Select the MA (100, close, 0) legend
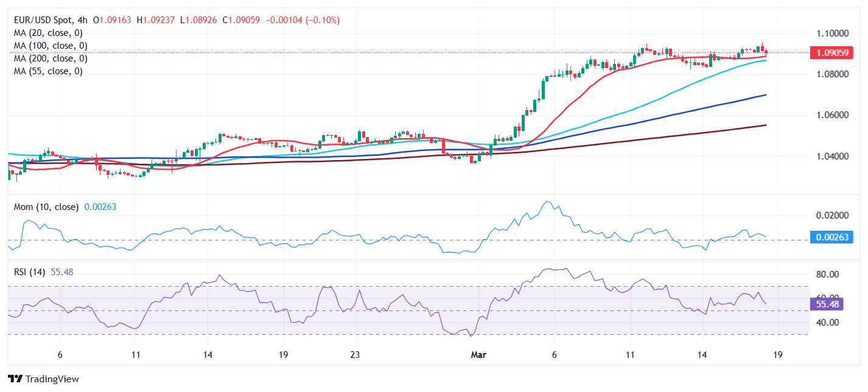The width and height of the screenshot is (868, 392). point(51,46)
